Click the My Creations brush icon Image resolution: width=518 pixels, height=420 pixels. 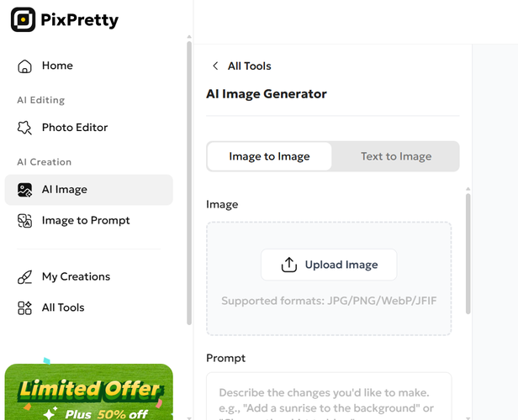click(24, 277)
